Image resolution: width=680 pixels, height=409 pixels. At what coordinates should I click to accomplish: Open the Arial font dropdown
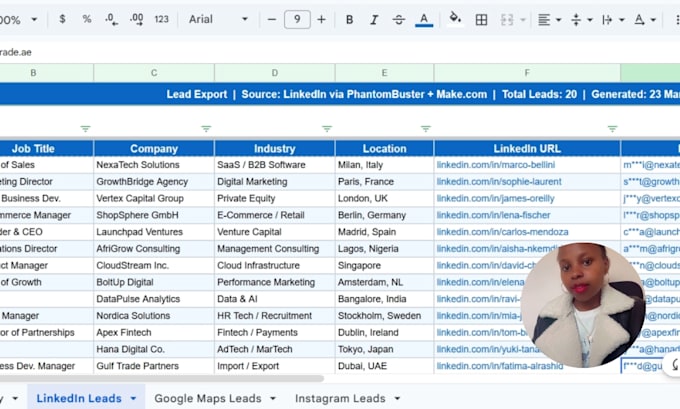point(218,19)
